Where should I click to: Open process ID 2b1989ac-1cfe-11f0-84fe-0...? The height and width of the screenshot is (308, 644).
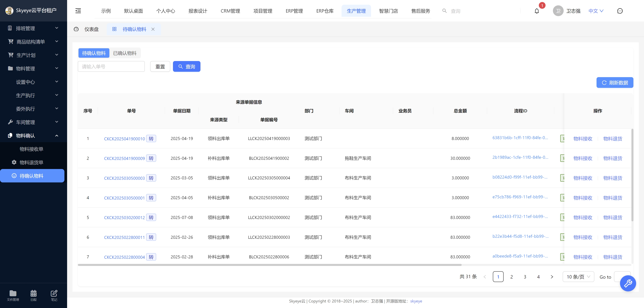tap(520, 157)
